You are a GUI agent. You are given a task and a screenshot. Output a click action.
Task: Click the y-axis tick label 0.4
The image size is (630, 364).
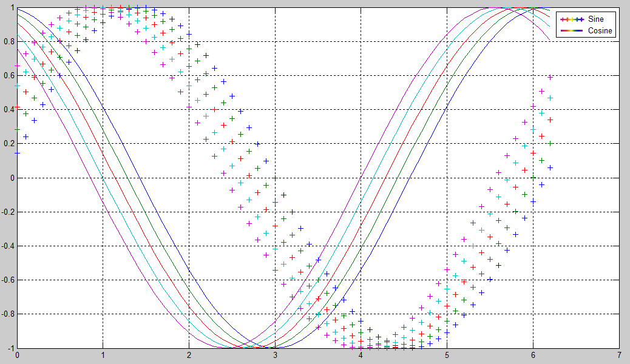pyautogui.click(x=8, y=110)
